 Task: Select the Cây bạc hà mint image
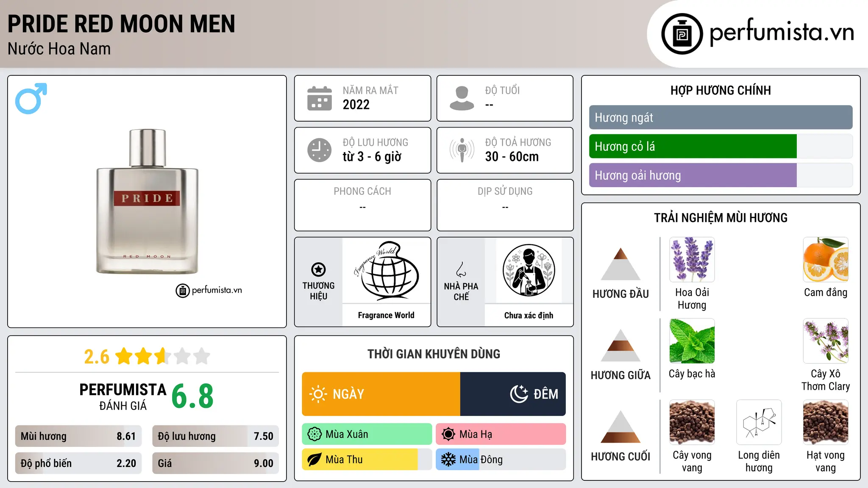(x=692, y=341)
